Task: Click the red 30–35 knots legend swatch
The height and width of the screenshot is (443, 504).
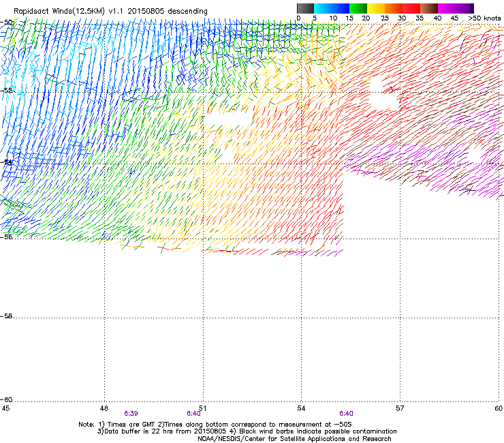Action: tap(411, 8)
